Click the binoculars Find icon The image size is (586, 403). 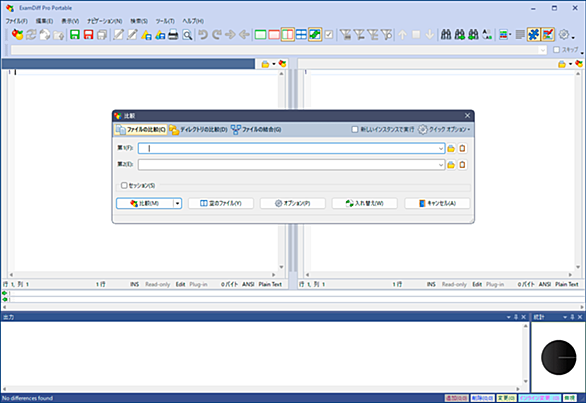446,35
